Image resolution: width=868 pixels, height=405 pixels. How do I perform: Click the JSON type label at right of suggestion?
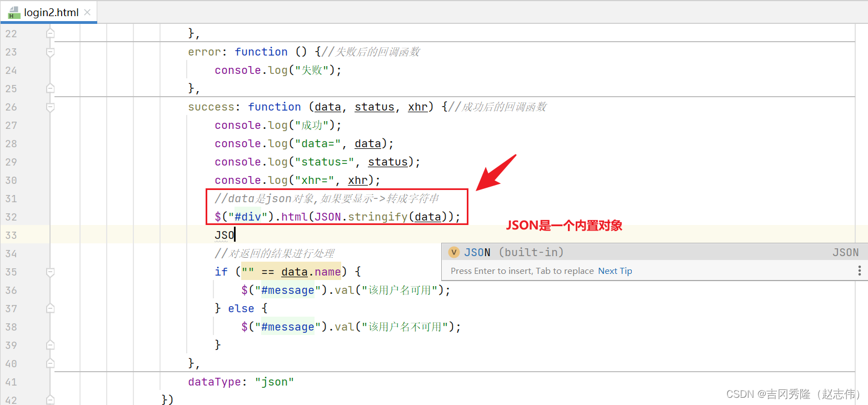pyautogui.click(x=845, y=253)
